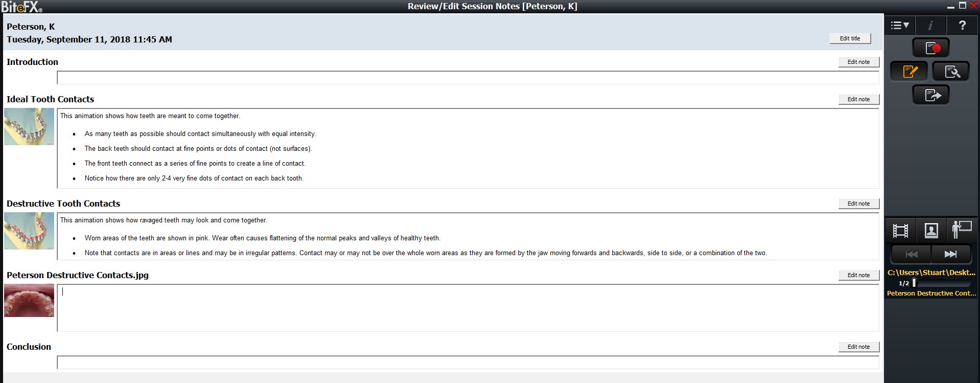
Task: Click the Conclusion note text field
Action: [468, 363]
